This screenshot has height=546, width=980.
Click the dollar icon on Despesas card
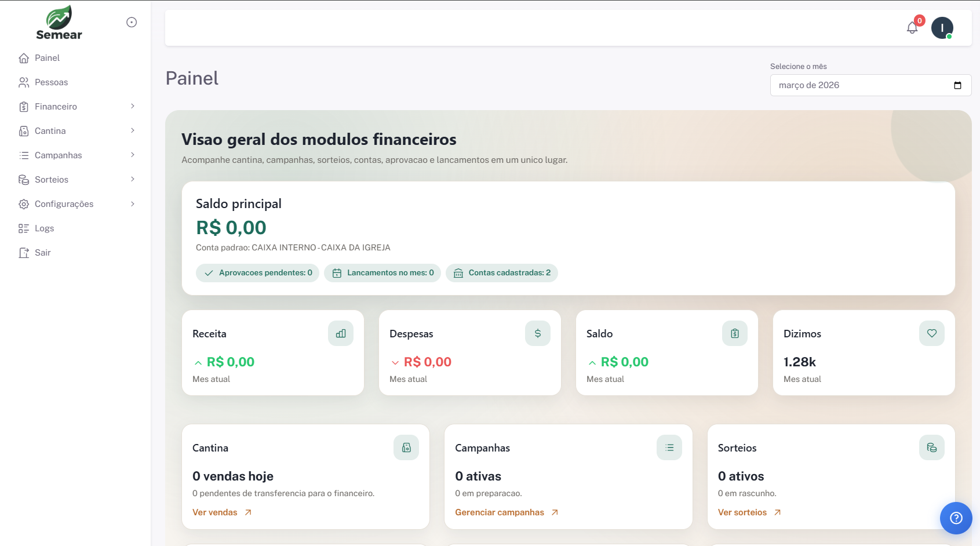538,333
